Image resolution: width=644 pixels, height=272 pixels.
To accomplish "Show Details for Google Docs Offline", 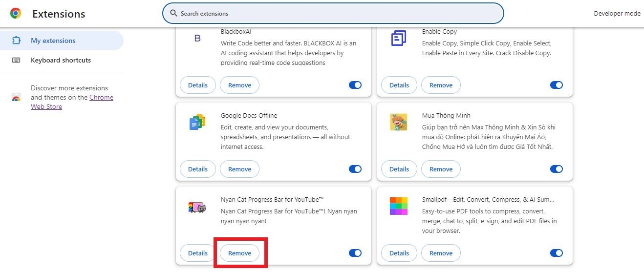I will 198,169.
